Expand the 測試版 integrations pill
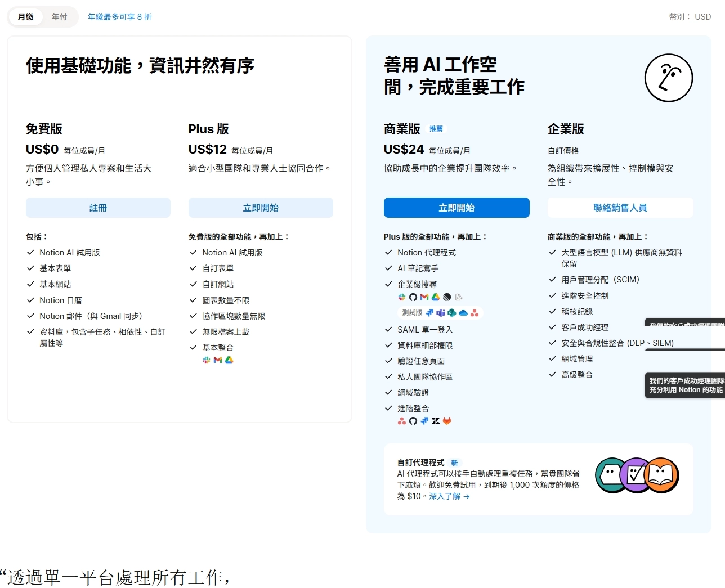725x588 pixels. click(x=411, y=313)
